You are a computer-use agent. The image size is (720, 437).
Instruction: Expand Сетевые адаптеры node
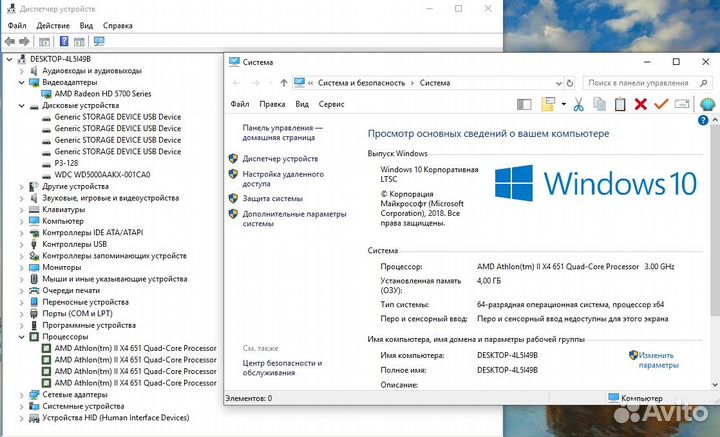point(22,395)
